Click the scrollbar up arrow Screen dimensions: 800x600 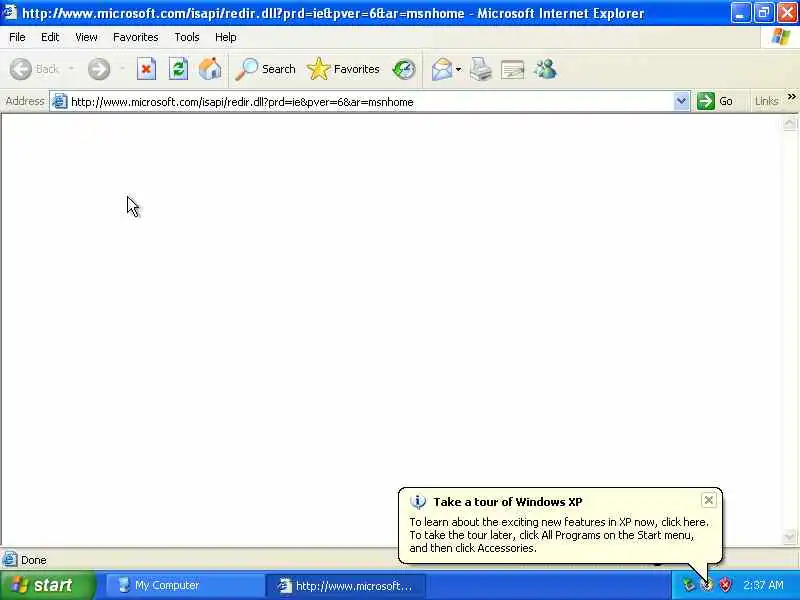[789, 123]
